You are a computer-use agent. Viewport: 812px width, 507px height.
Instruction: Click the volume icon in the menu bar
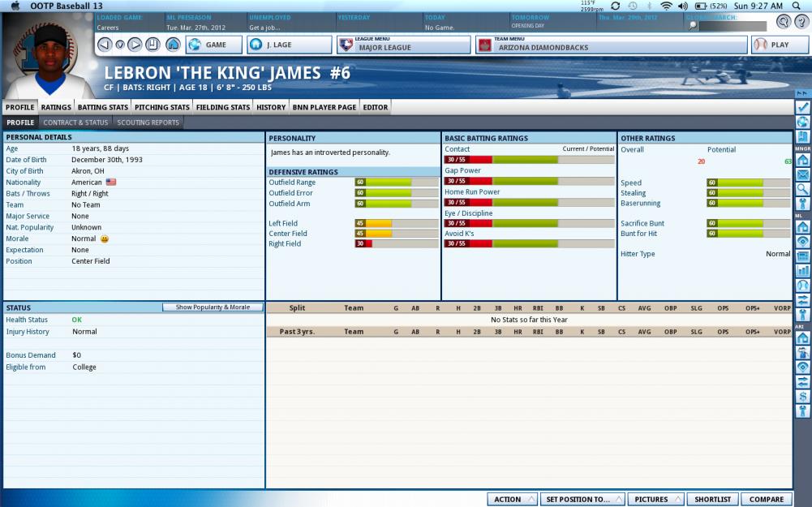[x=683, y=6]
